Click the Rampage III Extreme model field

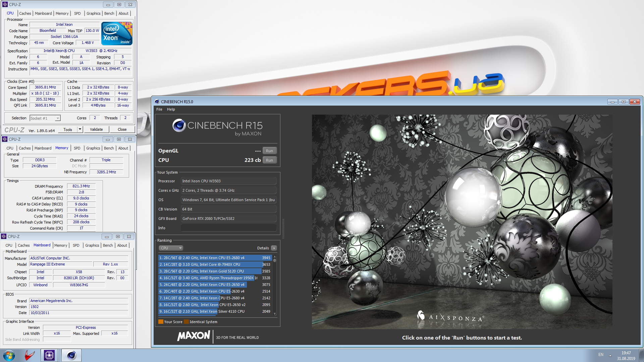tap(60, 264)
